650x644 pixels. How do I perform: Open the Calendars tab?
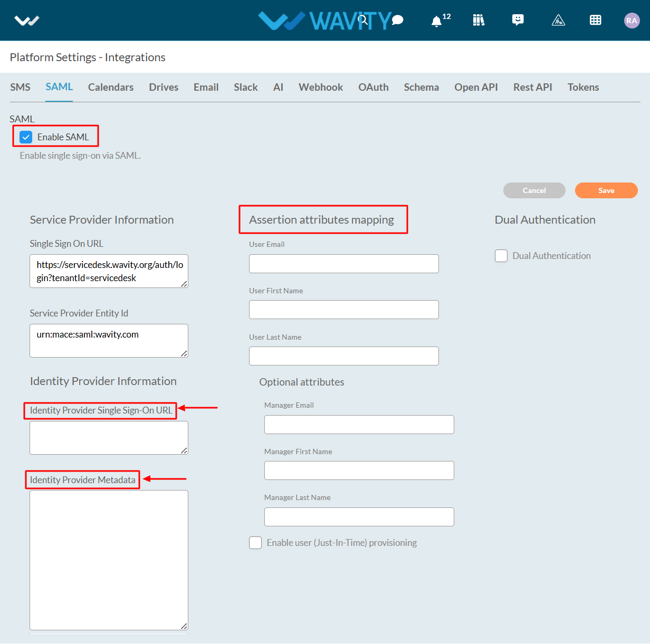111,87
